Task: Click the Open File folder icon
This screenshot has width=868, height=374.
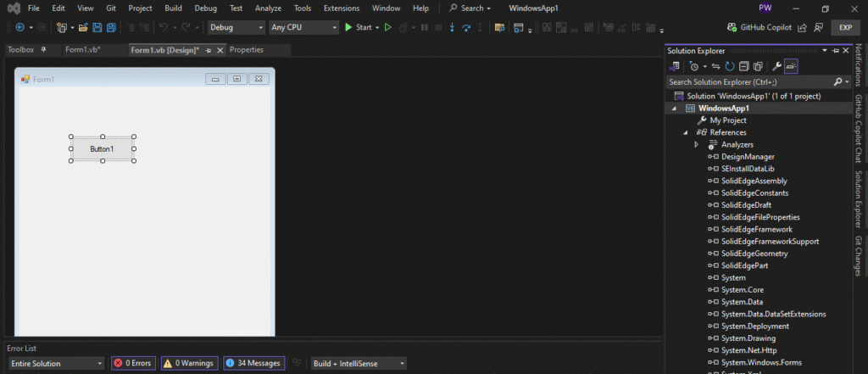Action: (84, 27)
